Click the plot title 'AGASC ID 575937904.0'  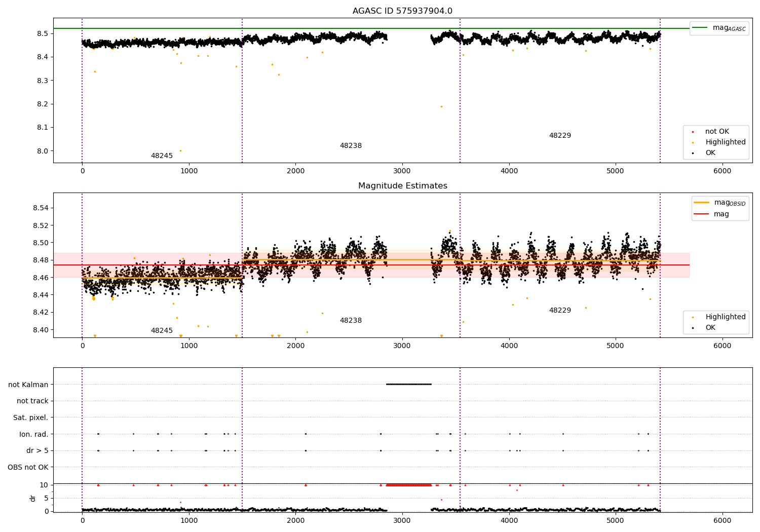point(402,11)
